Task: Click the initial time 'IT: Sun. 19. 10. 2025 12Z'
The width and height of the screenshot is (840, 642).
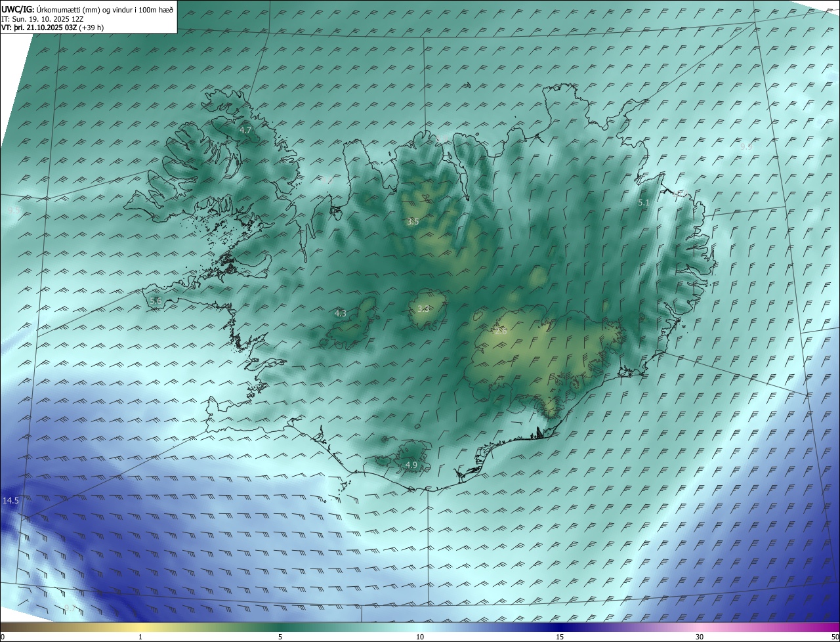Action: point(42,19)
